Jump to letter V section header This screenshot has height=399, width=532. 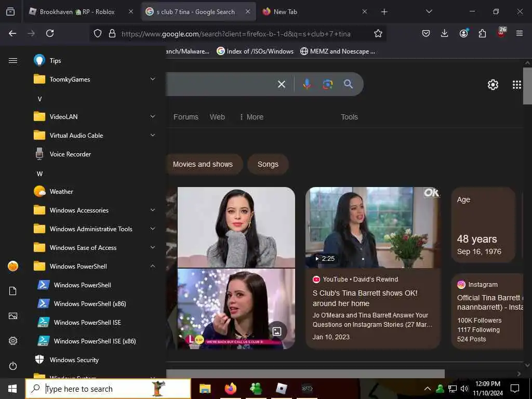tap(39, 99)
